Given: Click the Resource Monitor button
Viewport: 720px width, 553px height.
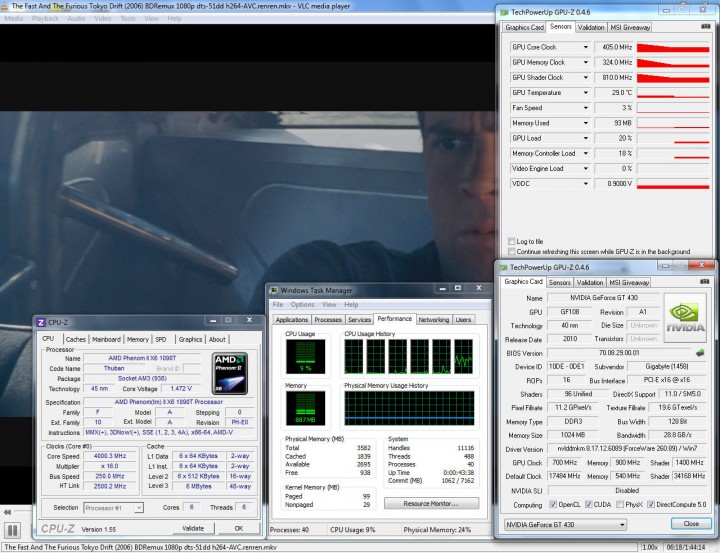Looking at the screenshot, I should 431,503.
